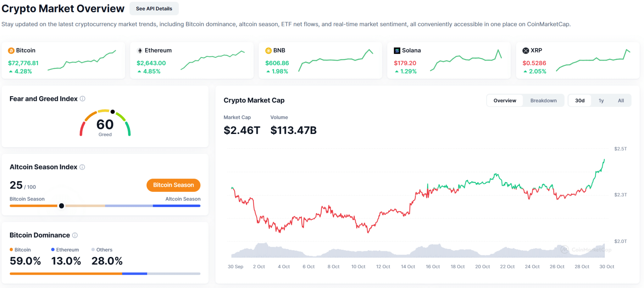
Task: Open the Solana price card name
Action: pyautogui.click(x=411, y=51)
